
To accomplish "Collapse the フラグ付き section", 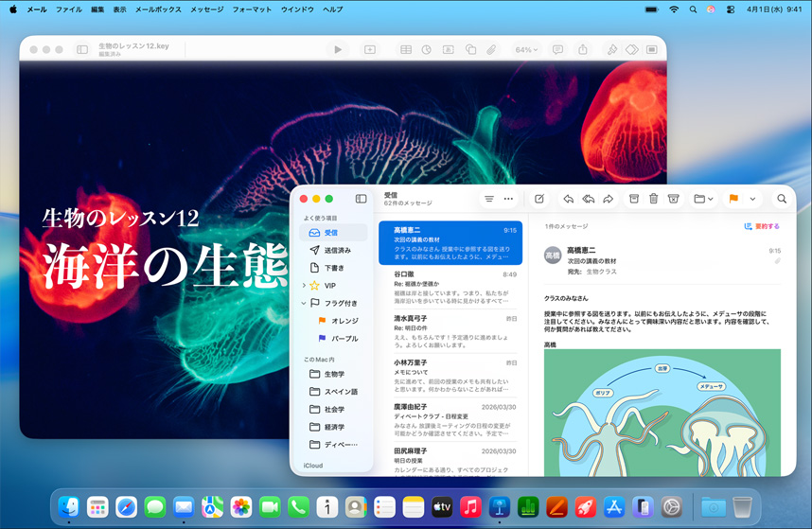I will [304, 303].
